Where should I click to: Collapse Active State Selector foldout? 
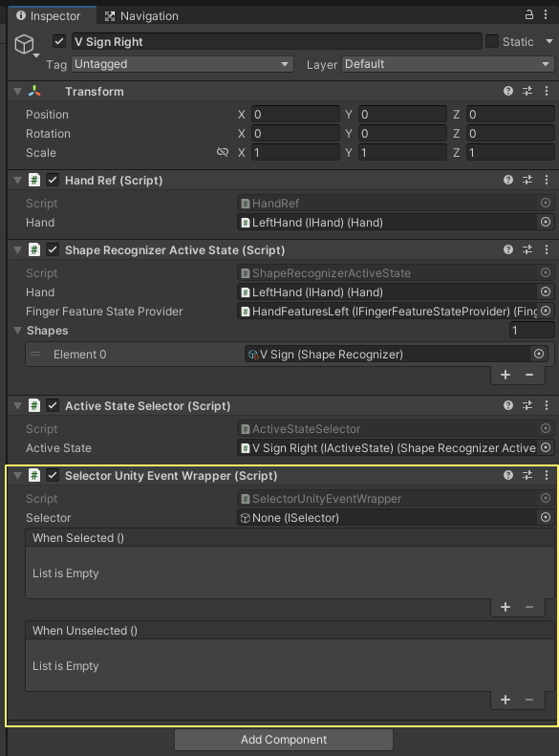[18, 406]
